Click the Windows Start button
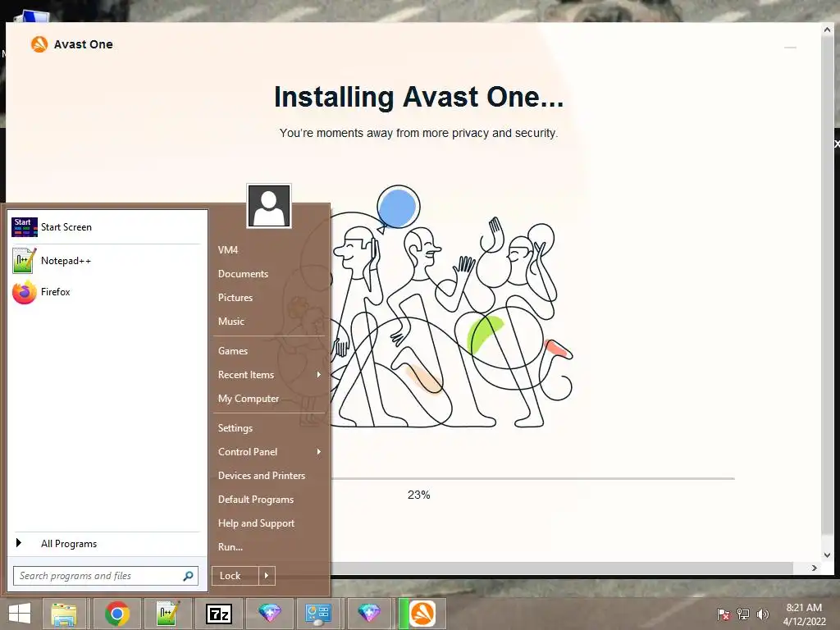 click(x=20, y=614)
